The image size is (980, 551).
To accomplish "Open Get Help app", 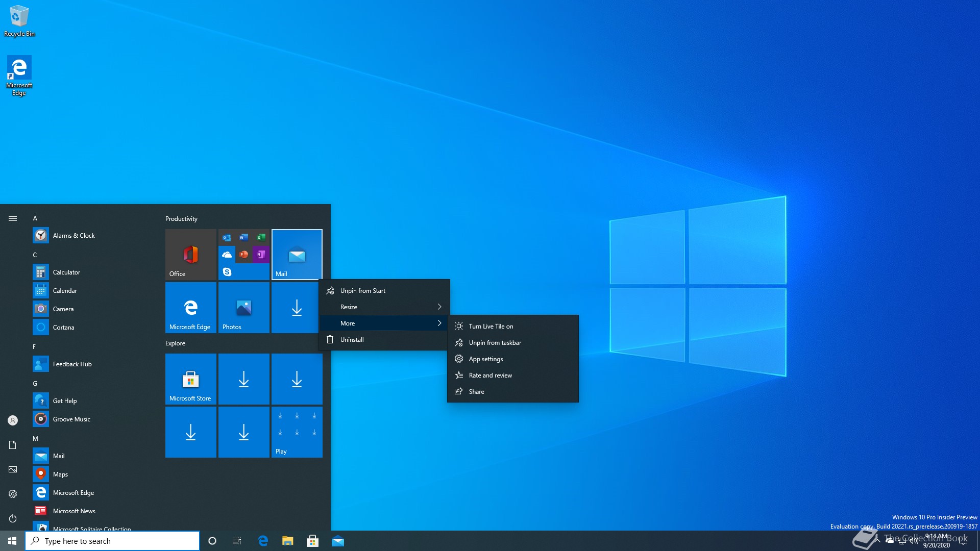I will click(x=92, y=401).
